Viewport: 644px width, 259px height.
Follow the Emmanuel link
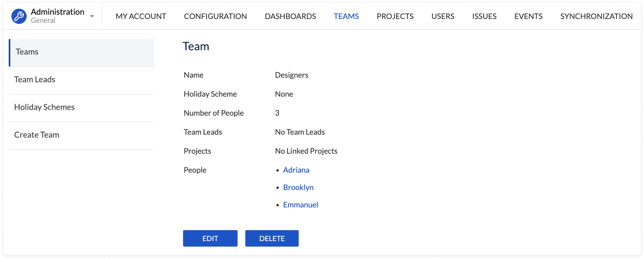click(x=301, y=204)
